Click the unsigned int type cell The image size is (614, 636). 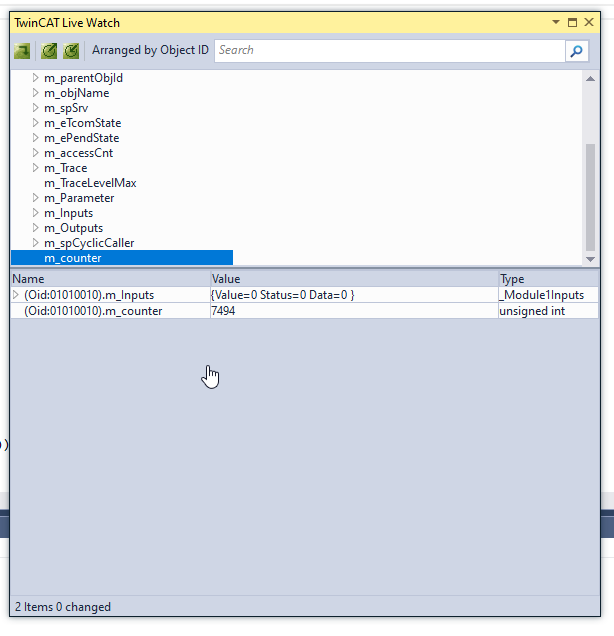pyautogui.click(x=548, y=311)
